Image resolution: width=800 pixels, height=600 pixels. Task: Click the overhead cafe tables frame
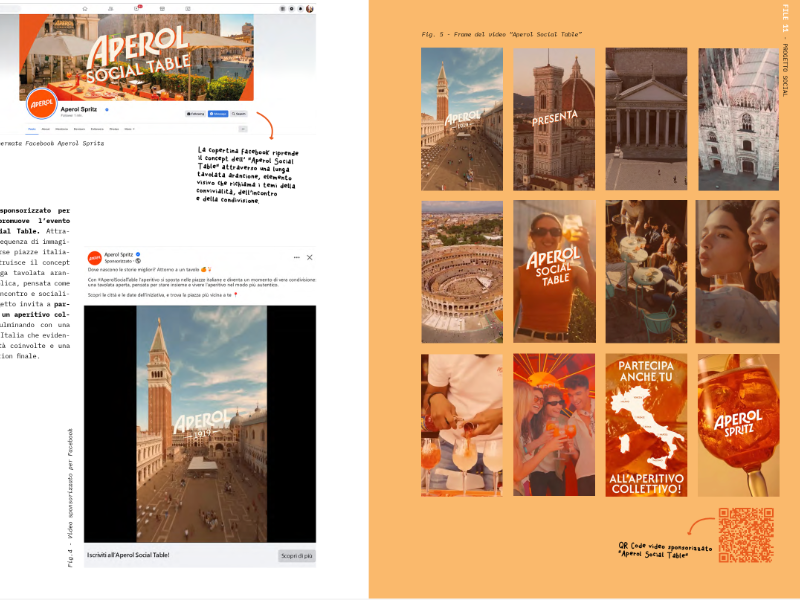(646, 271)
